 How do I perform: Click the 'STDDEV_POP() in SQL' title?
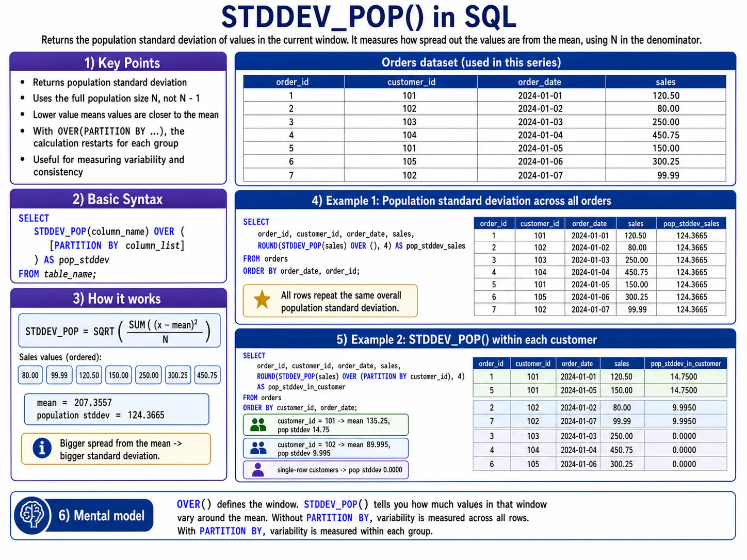pyautogui.click(x=369, y=17)
